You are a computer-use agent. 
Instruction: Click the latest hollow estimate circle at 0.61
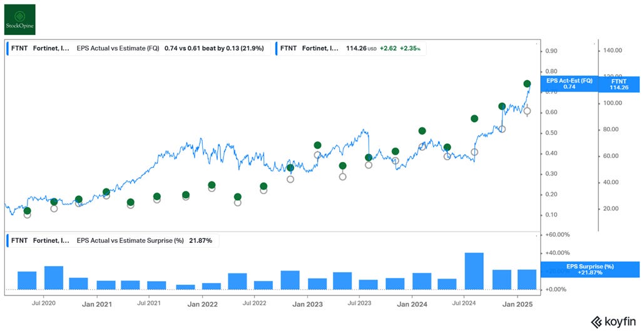[x=527, y=110]
